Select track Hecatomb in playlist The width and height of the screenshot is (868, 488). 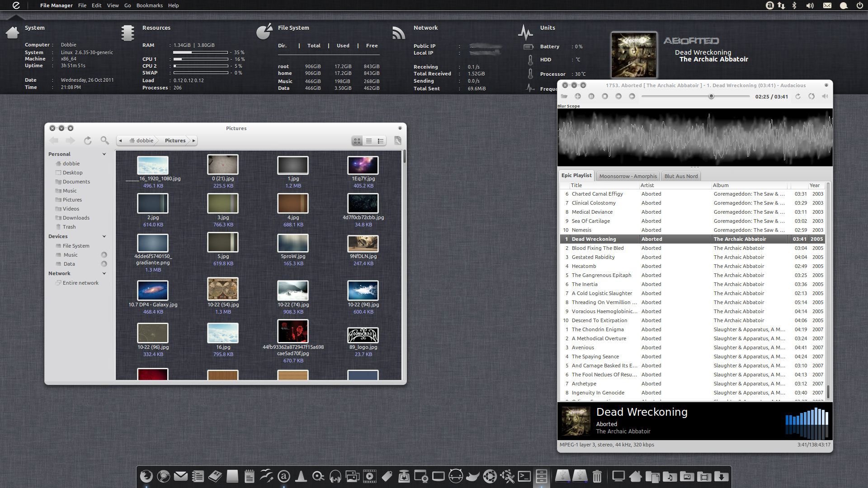(693, 266)
